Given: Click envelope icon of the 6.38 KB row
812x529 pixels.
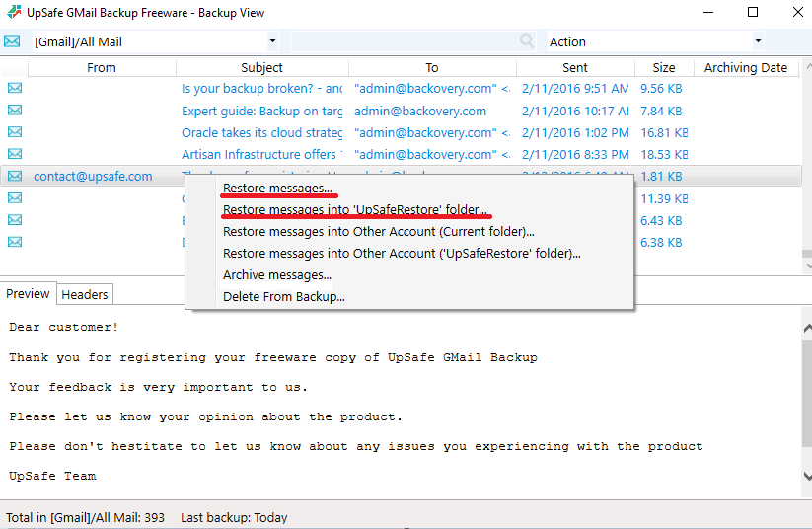Looking at the screenshot, I should [x=15, y=242].
